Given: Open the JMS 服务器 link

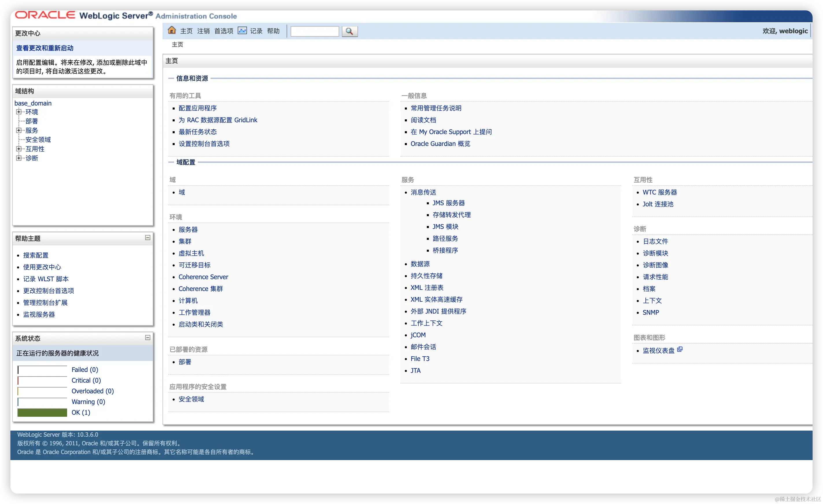Looking at the screenshot, I should coord(448,203).
